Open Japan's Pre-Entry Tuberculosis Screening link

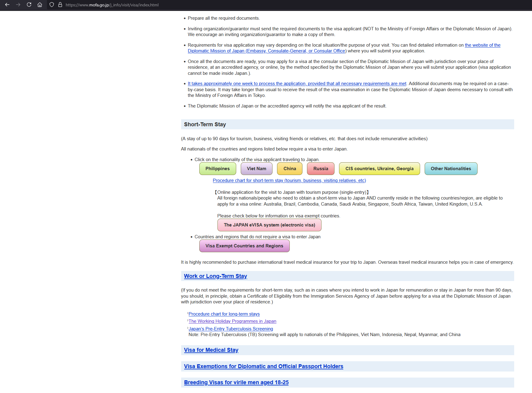tap(231, 329)
